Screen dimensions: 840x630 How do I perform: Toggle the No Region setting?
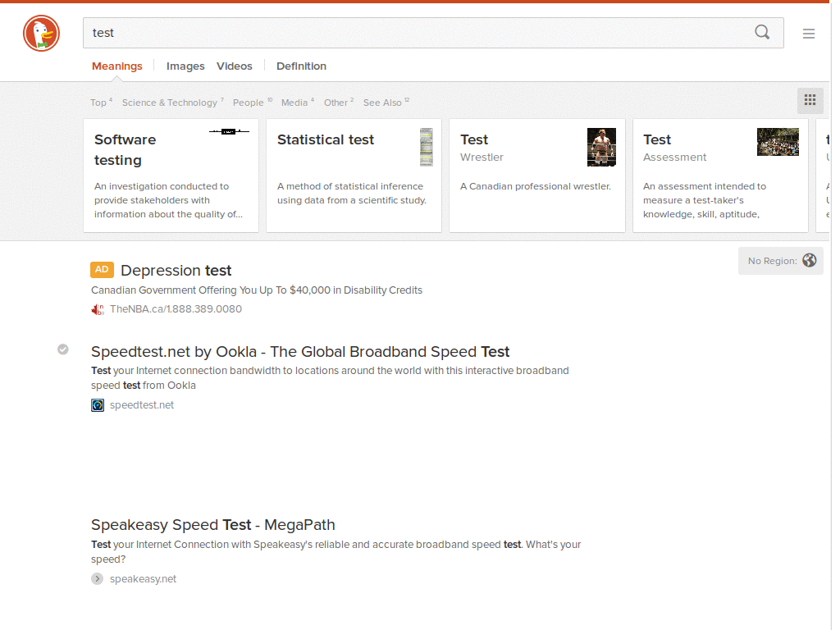tap(780, 261)
